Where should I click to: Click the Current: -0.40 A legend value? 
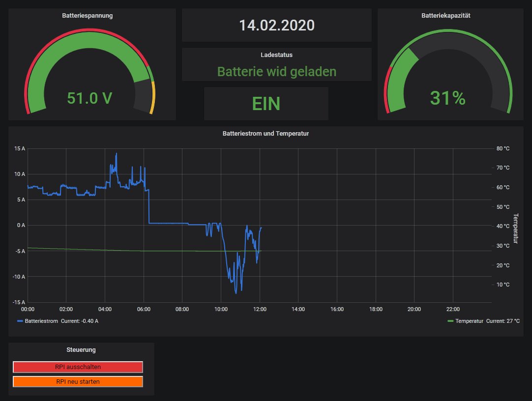tap(83, 321)
